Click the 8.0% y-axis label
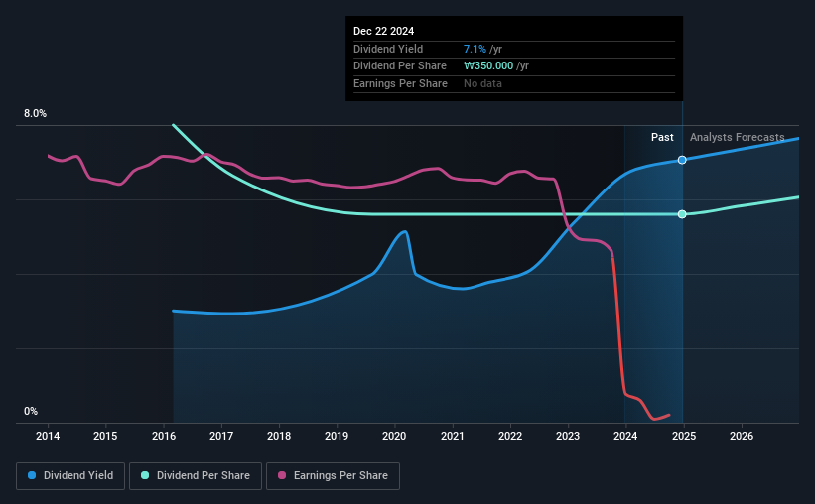Viewport: 815px width, 504px height. pyautogui.click(x=35, y=114)
